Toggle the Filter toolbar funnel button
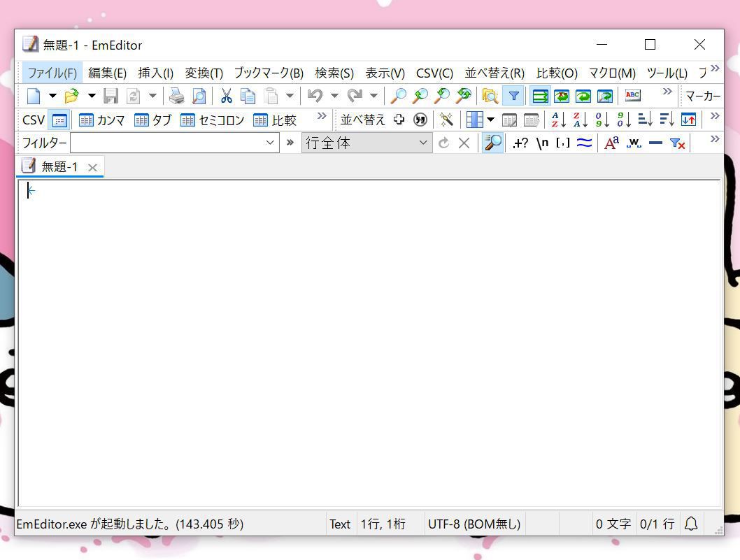This screenshot has width=740, height=560. point(513,96)
